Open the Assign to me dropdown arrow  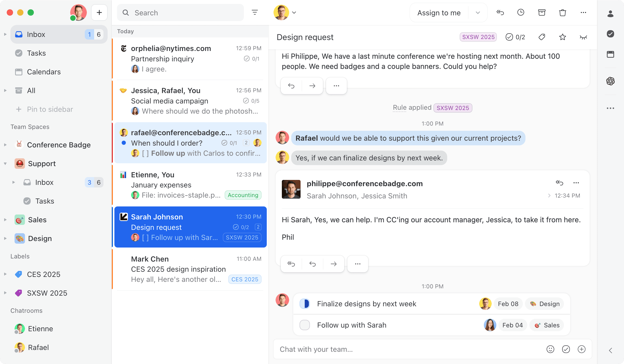478,12
